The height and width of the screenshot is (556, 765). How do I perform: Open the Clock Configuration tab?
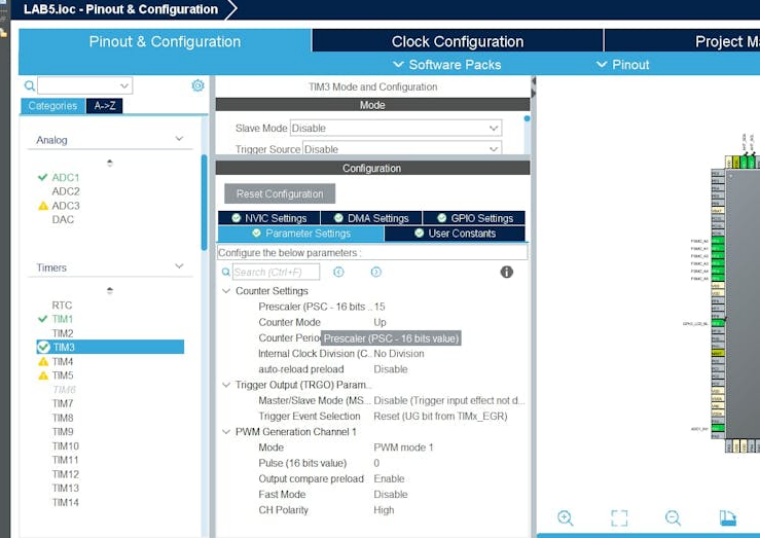click(457, 41)
